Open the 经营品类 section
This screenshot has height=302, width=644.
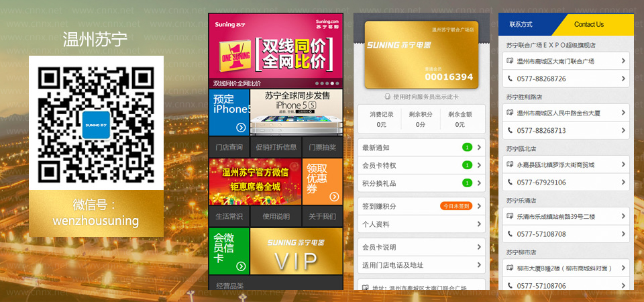[x=276, y=283]
